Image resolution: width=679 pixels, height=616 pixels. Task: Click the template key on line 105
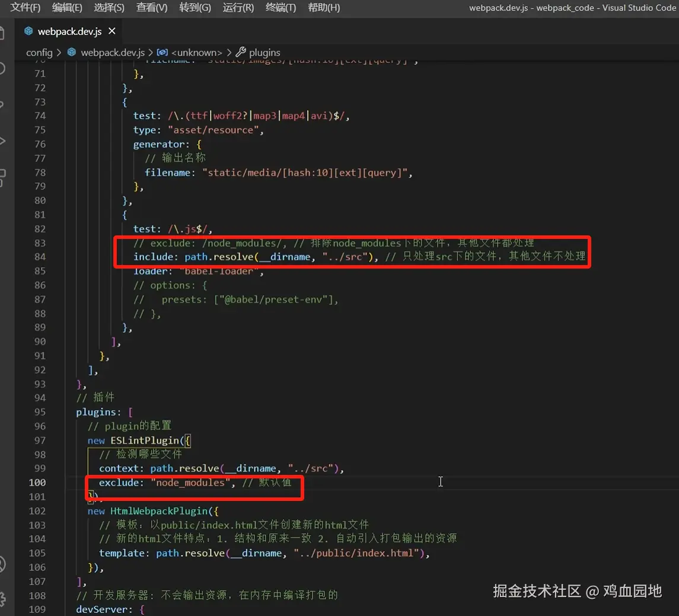[x=122, y=553]
